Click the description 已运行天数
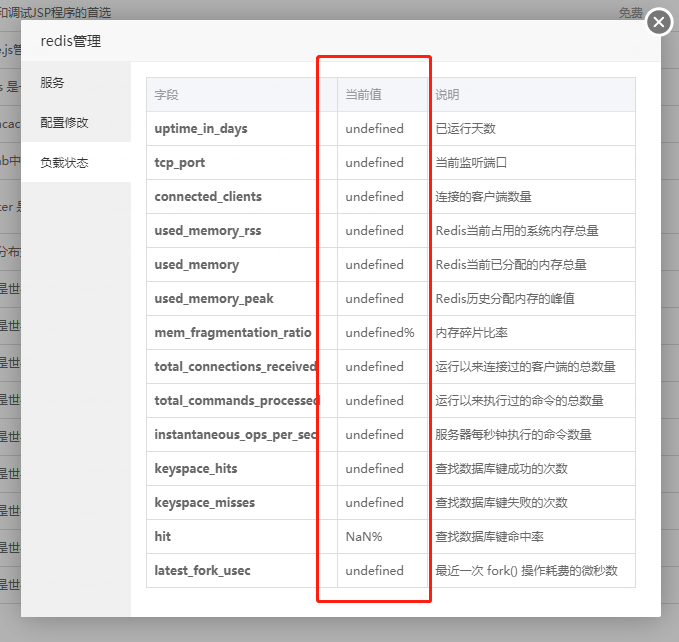This screenshot has height=642, width=679. point(466,129)
